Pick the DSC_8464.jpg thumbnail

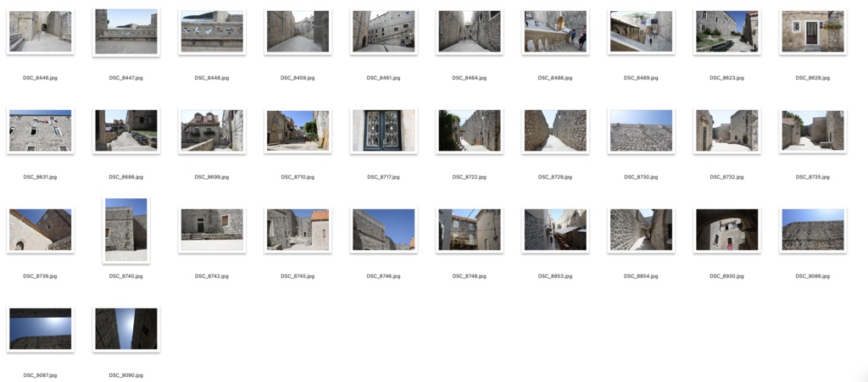coord(469,31)
